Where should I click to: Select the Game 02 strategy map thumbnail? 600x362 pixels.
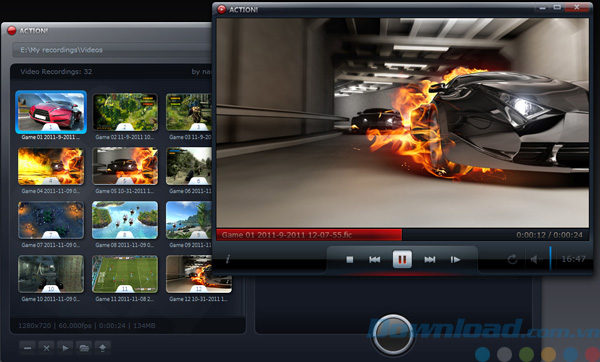tap(125, 112)
